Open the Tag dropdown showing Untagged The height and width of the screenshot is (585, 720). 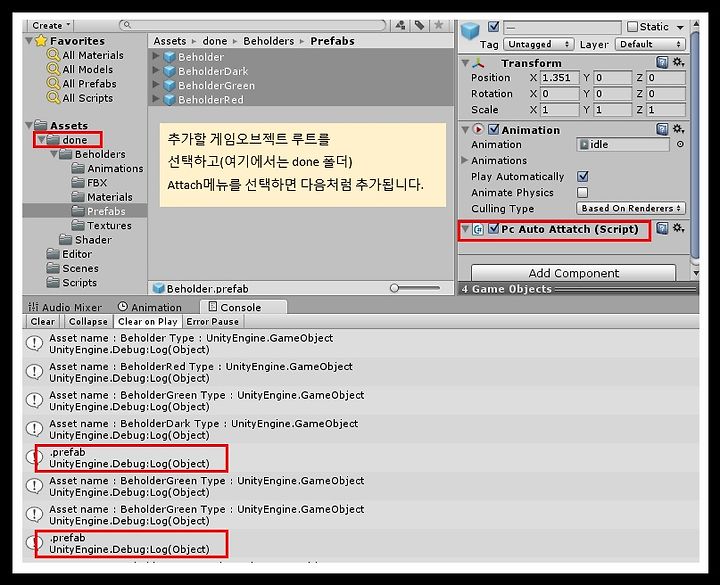click(539, 44)
